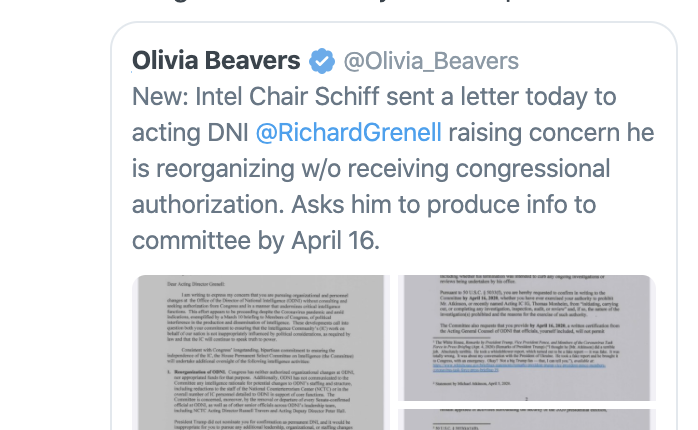Click the first paragraph "I am writing to express"
This screenshot has width=698, height=430.
click(x=259, y=317)
